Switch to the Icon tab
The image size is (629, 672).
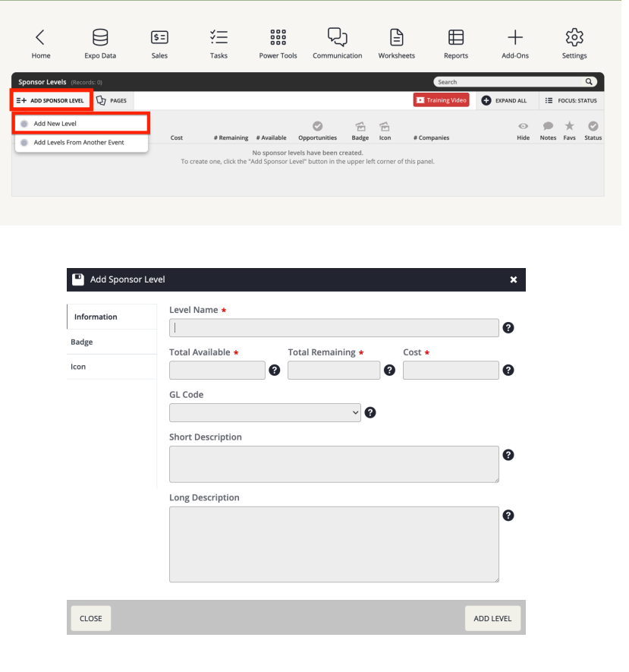coord(112,367)
